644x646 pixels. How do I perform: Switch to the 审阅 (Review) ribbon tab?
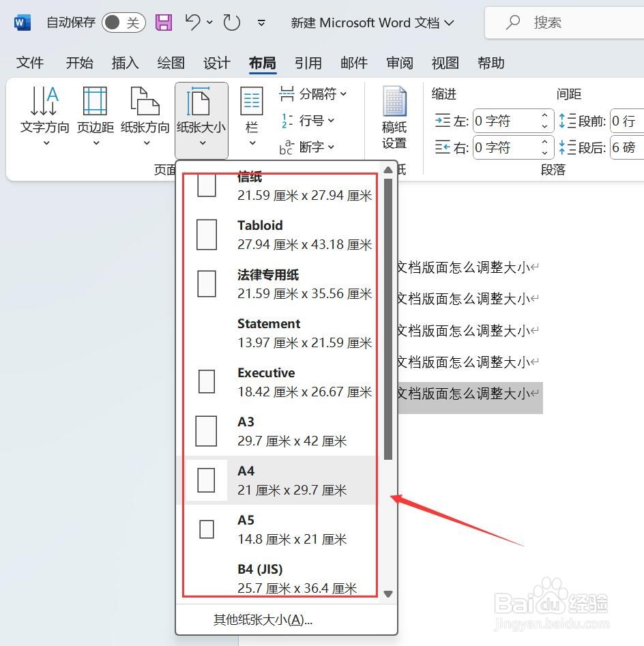tap(400, 63)
